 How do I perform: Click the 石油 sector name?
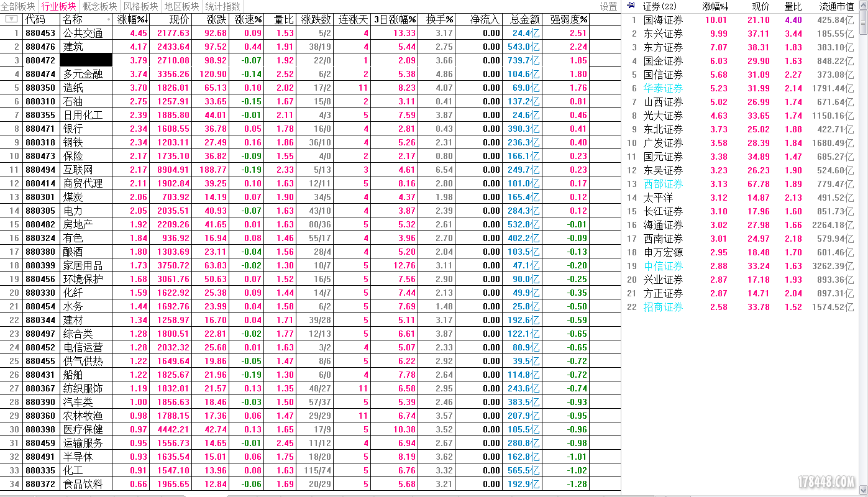click(73, 101)
